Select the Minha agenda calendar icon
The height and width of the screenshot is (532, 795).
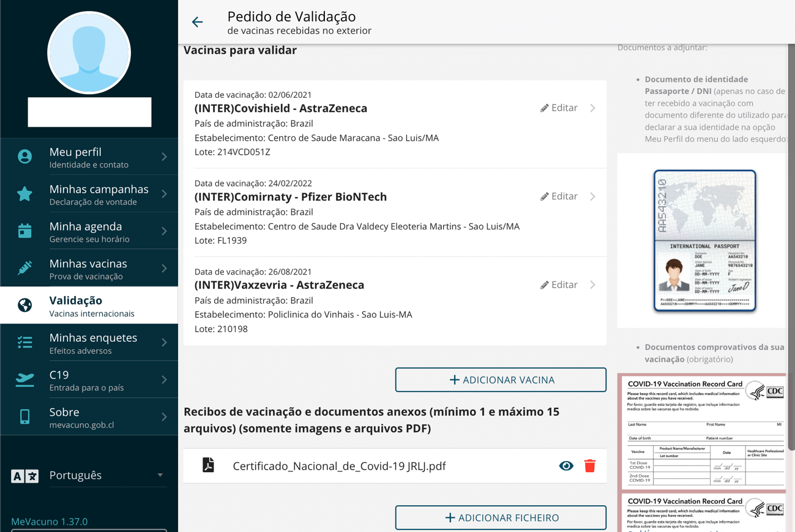(x=24, y=231)
